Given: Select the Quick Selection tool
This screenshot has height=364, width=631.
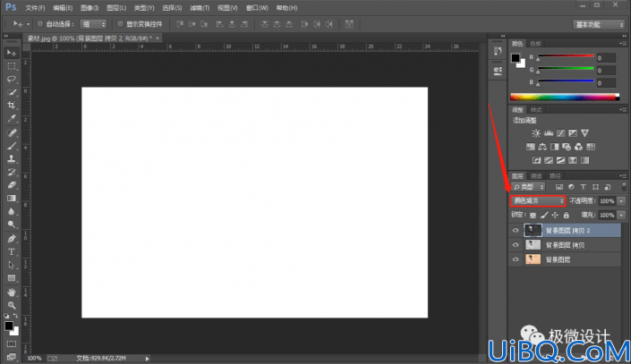Looking at the screenshot, I should tap(12, 92).
